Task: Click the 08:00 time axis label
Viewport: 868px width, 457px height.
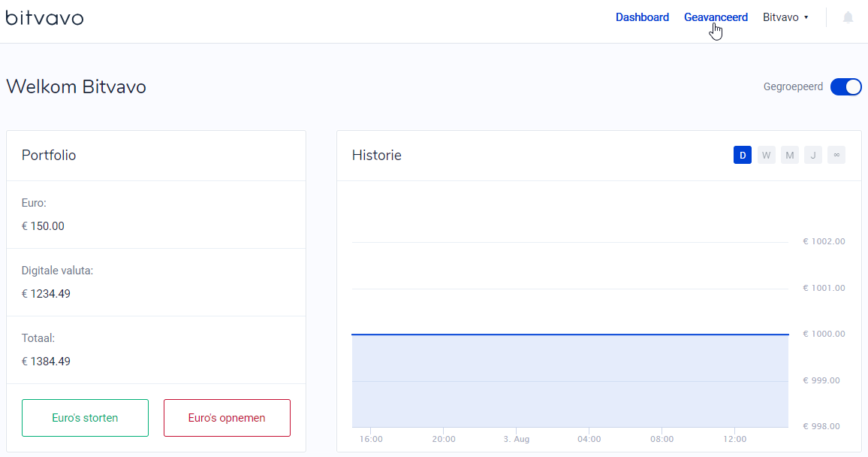Action: [662, 439]
